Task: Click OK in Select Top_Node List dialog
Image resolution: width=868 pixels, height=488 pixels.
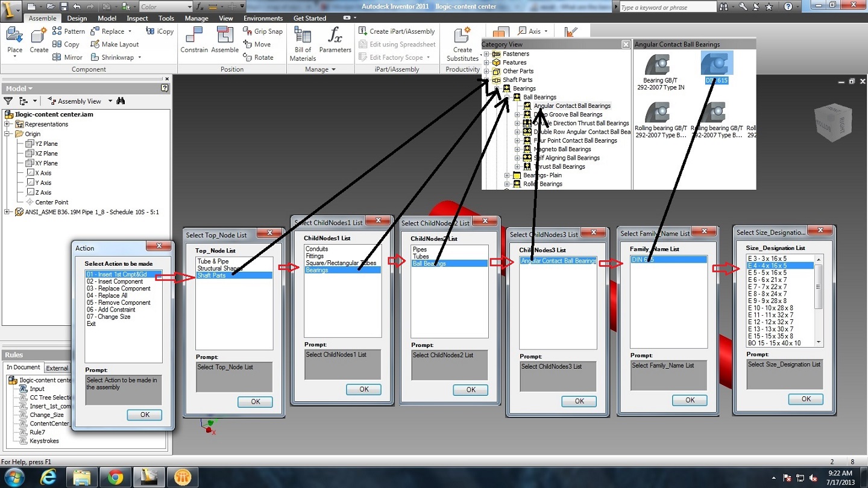Action: coord(255,402)
